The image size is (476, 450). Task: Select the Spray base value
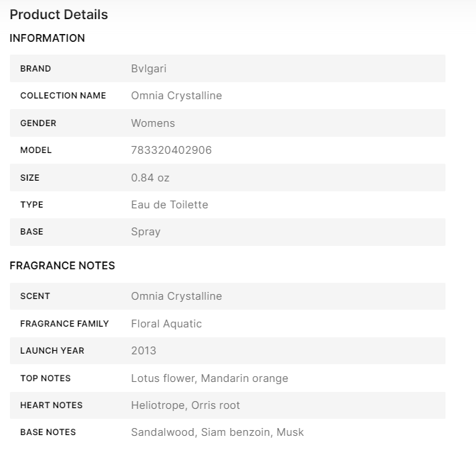(146, 232)
